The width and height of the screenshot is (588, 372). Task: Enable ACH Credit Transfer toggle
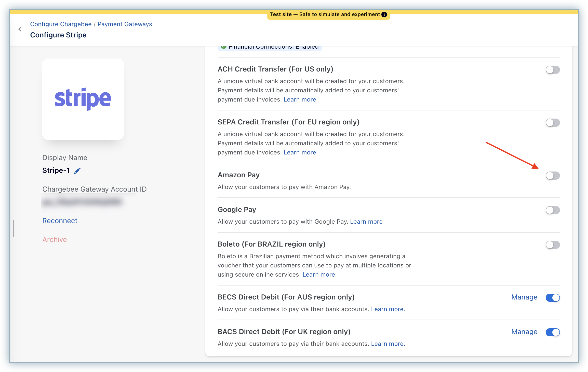pos(552,70)
